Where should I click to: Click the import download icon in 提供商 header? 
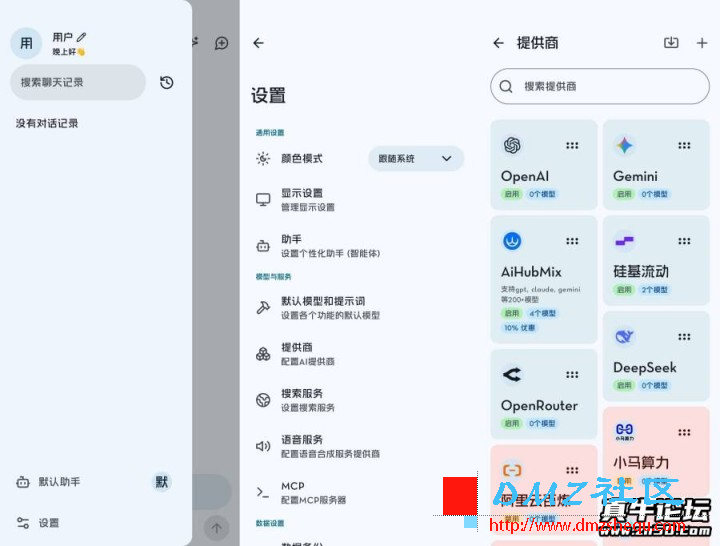pyautogui.click(x=671, y=43)
